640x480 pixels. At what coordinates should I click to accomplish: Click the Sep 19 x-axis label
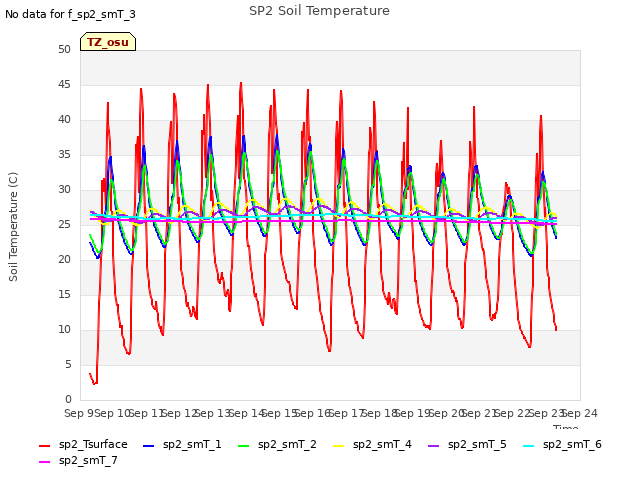pyautogui.click(x=413, y=413)
